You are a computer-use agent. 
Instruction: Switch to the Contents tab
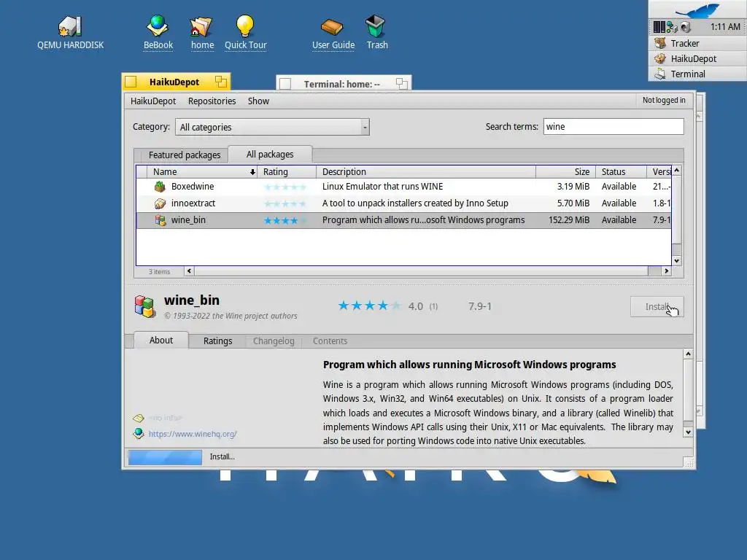pyautogui.click(x=330, y=341)
